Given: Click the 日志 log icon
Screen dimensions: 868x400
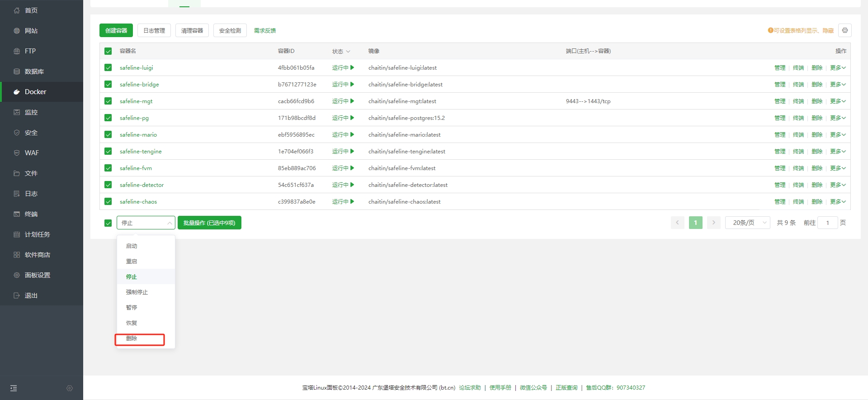Looking at the screenshot, I should click(x=17, y=194).
